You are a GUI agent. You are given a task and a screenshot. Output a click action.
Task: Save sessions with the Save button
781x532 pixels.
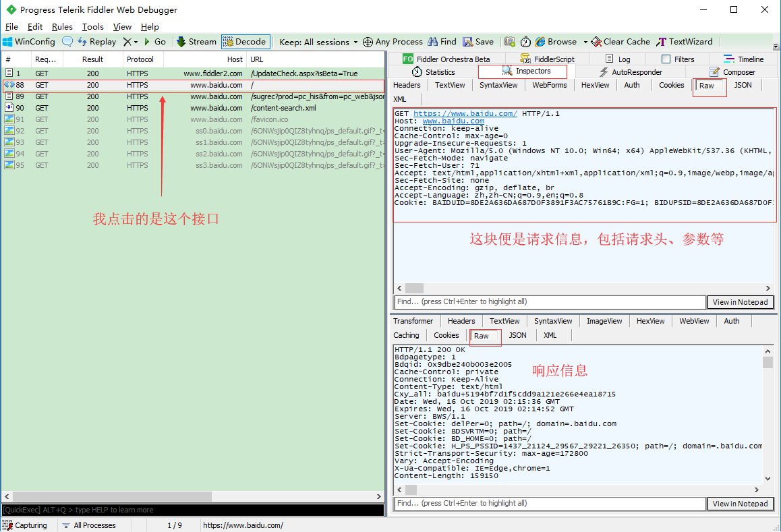[478, 42]
